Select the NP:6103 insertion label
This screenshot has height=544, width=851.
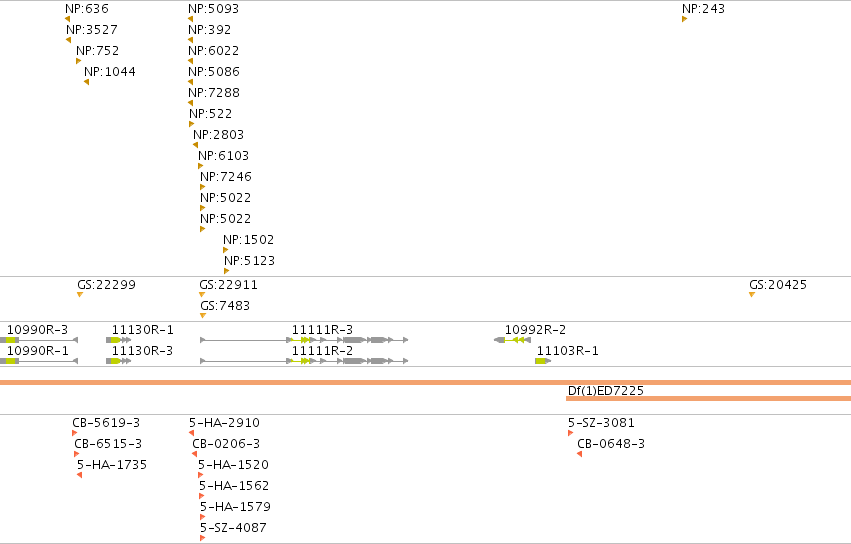(224, 156)
